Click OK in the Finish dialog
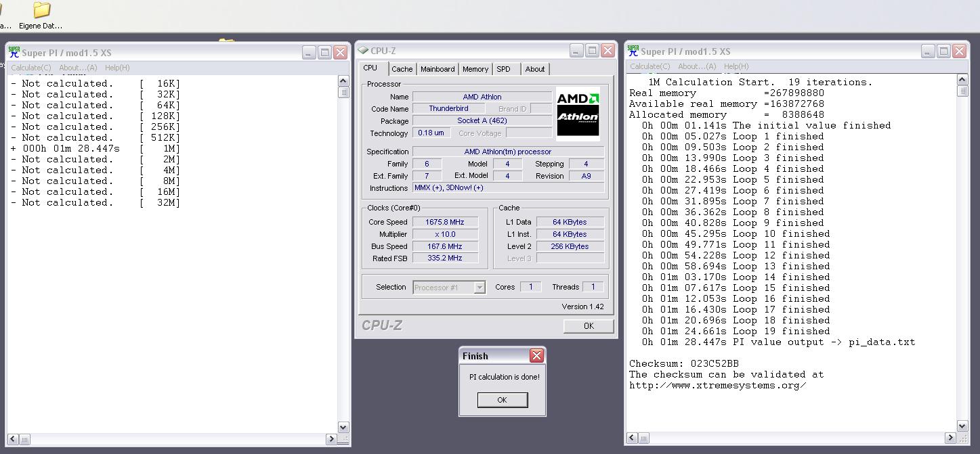This screenshot has width=980, height=454. click(502, 400)
